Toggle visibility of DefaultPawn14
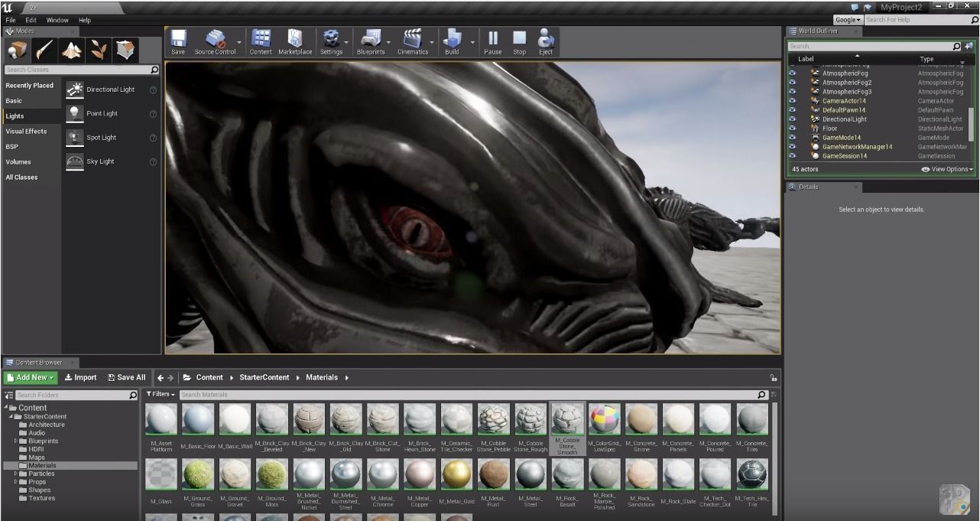980x521 pixels. [792, 110]
